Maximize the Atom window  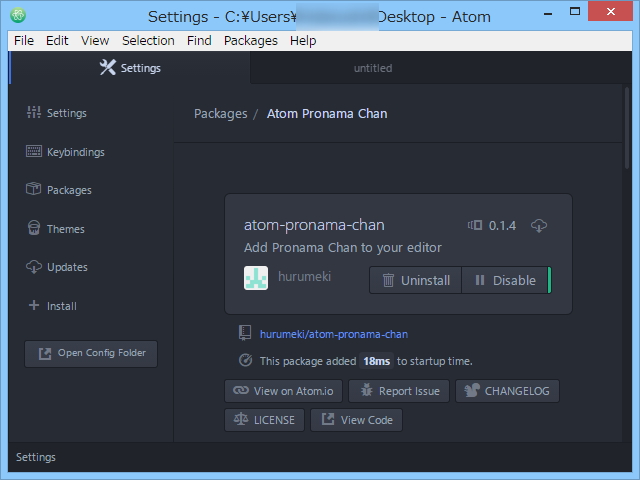point(575,12)
